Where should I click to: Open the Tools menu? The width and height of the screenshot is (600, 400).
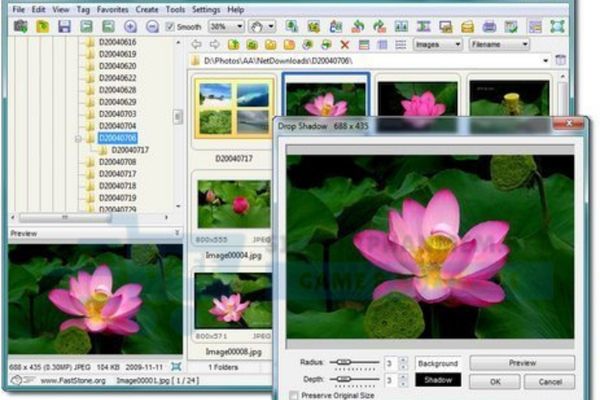[175, 9]
